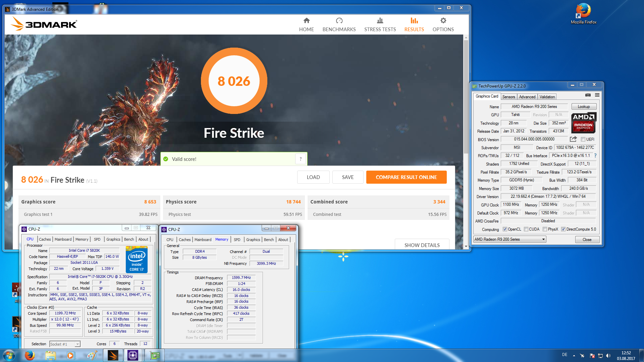
Task: Click the Lookup button in GPU-Z
Action: coord(584,107)
